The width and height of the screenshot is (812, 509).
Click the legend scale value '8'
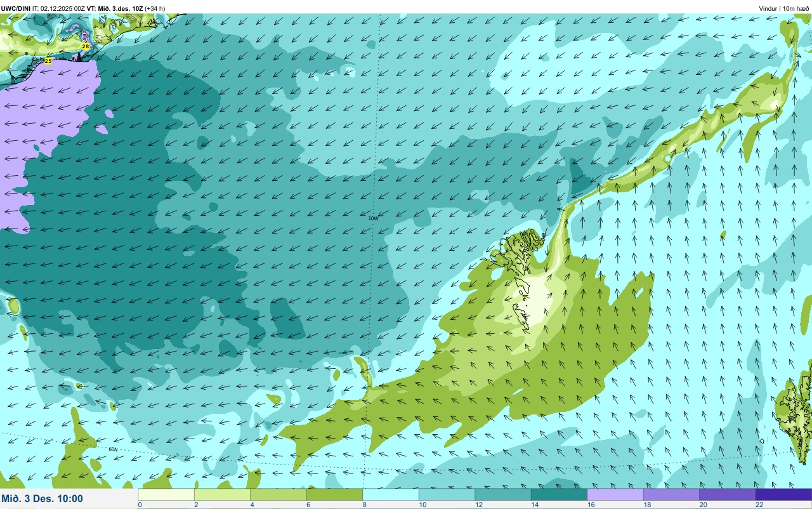(364, 505)
